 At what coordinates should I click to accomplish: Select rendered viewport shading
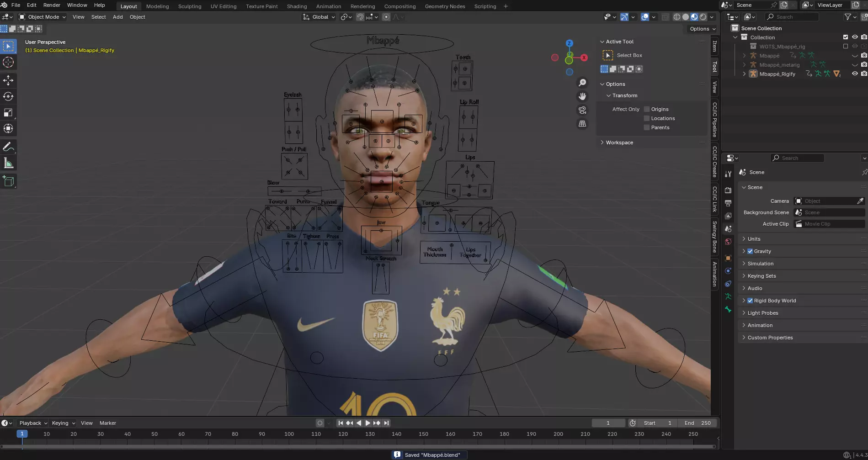[x=703, y=17]
